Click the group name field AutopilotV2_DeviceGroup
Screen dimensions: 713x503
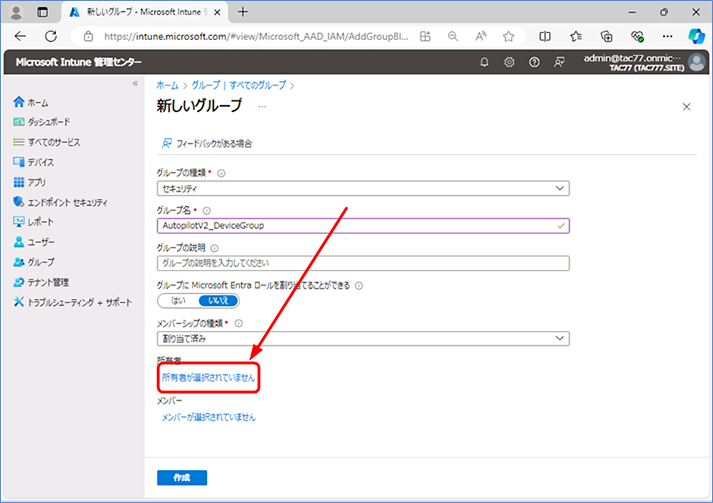pos(363,226)
